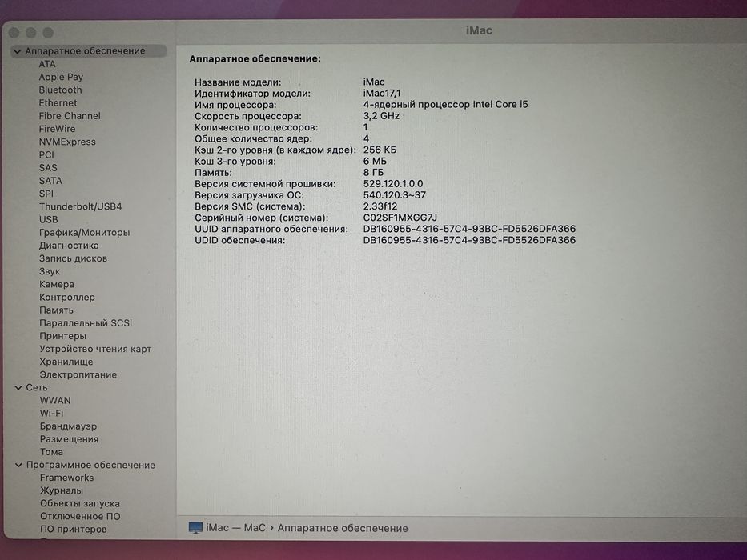Click firmware version 529.120.1.0.0
The image size is (747, 560).
pyautogui.click(x=393, y=184)
